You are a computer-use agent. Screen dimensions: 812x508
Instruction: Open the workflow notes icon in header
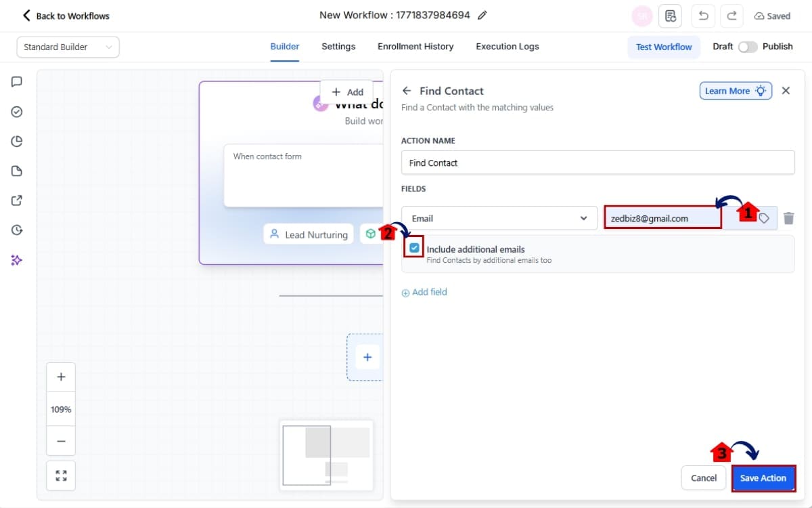[x=670, y=16]
